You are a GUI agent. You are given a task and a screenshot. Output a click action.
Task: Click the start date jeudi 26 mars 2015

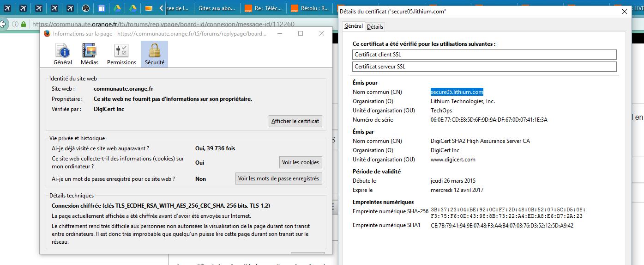[453, 181]
